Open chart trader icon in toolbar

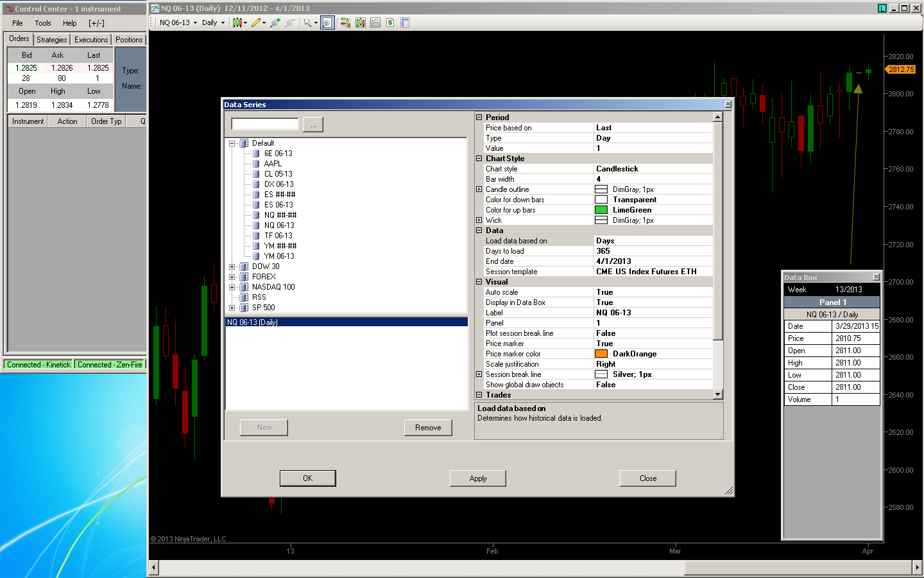345,22
